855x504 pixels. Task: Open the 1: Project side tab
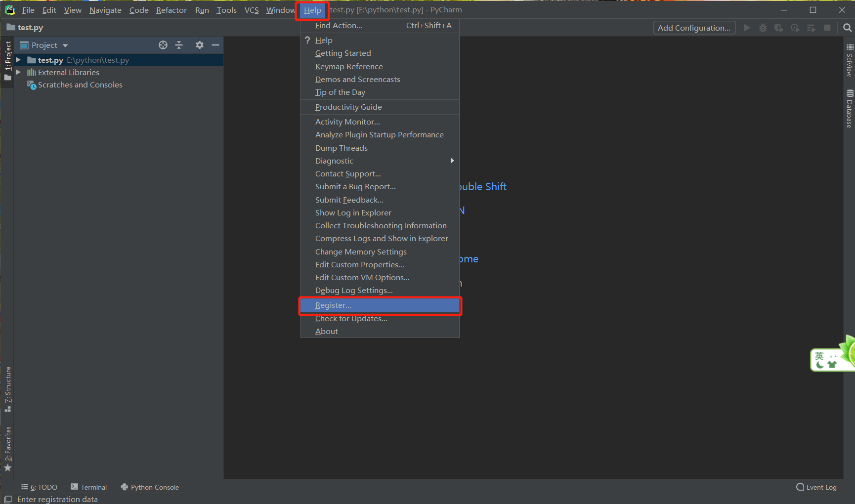[x=8, y=61]
